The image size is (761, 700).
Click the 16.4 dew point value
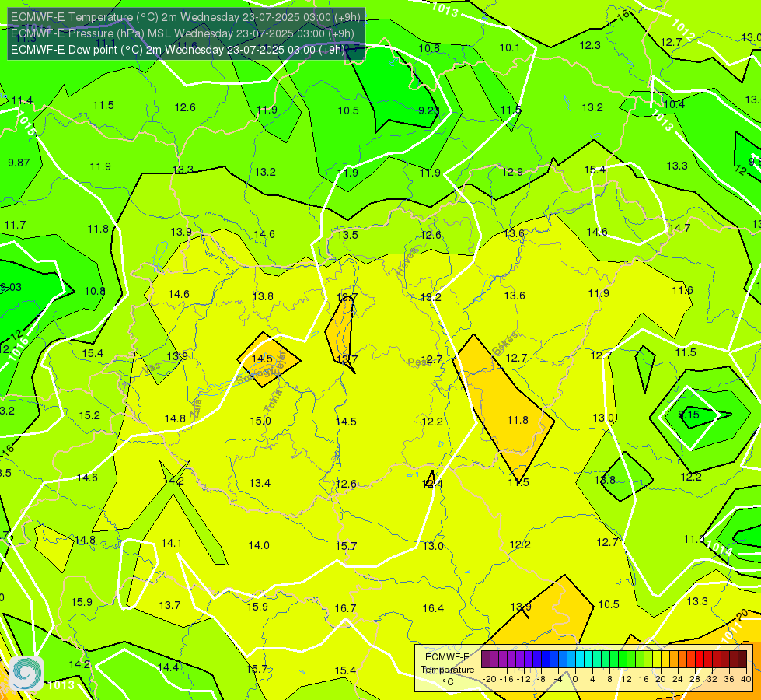(433, 608)
